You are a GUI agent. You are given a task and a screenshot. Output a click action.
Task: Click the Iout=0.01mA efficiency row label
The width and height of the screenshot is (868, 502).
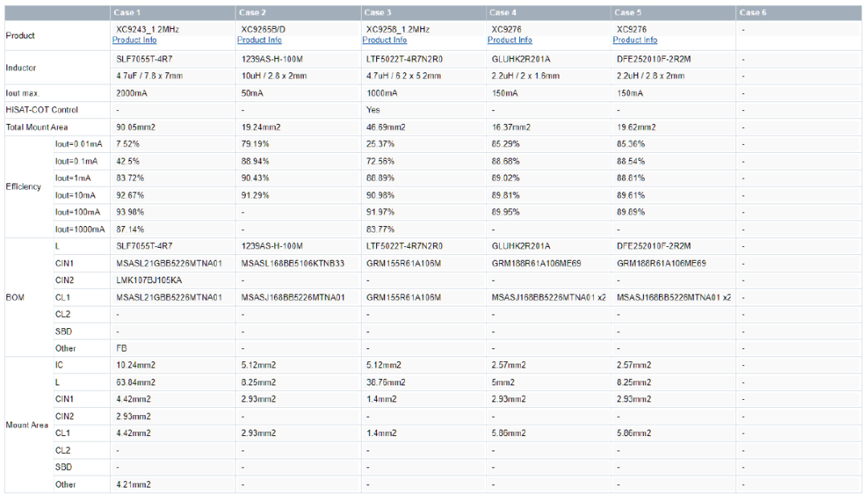(x=79, y=144)
